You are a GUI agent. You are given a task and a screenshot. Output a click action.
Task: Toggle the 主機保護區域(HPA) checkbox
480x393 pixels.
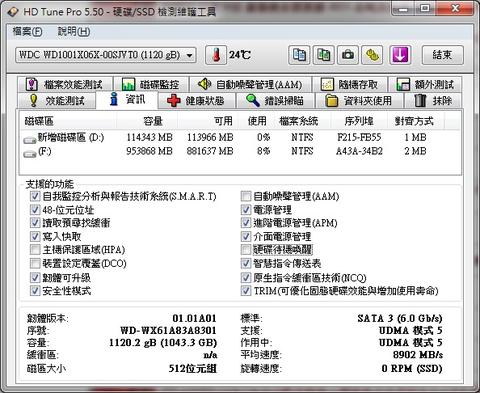point(35,250)
